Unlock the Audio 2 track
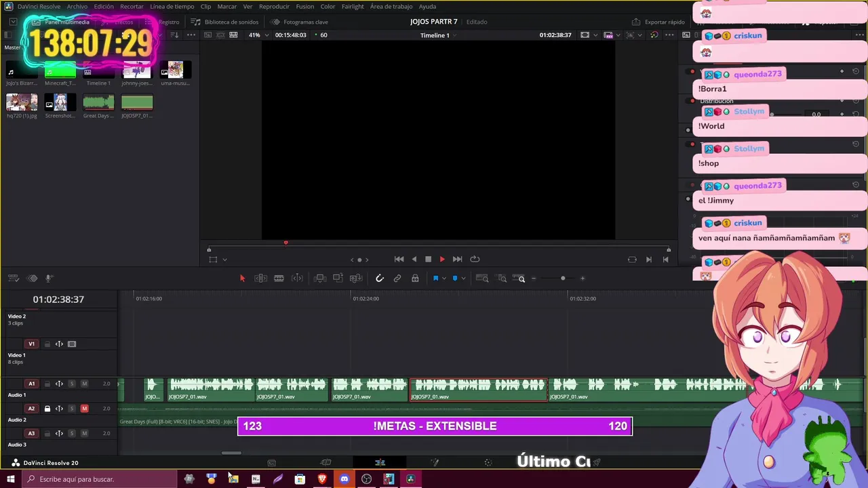 [47, 409]
